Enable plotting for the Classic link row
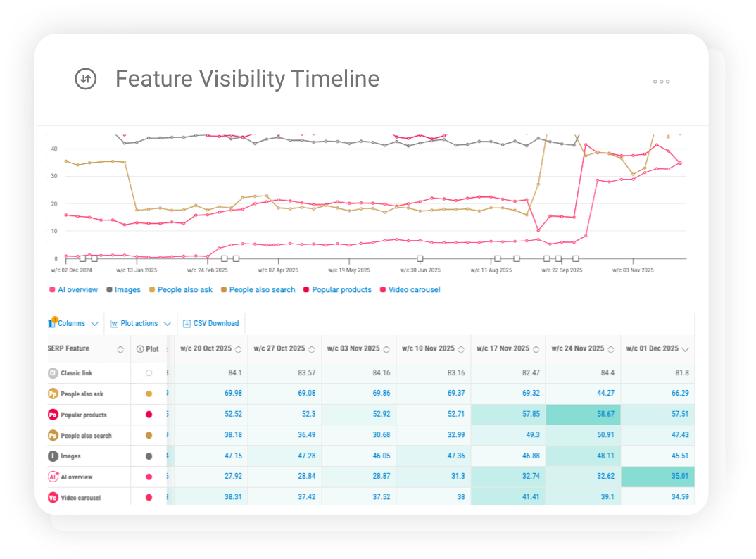 (148, 372)
